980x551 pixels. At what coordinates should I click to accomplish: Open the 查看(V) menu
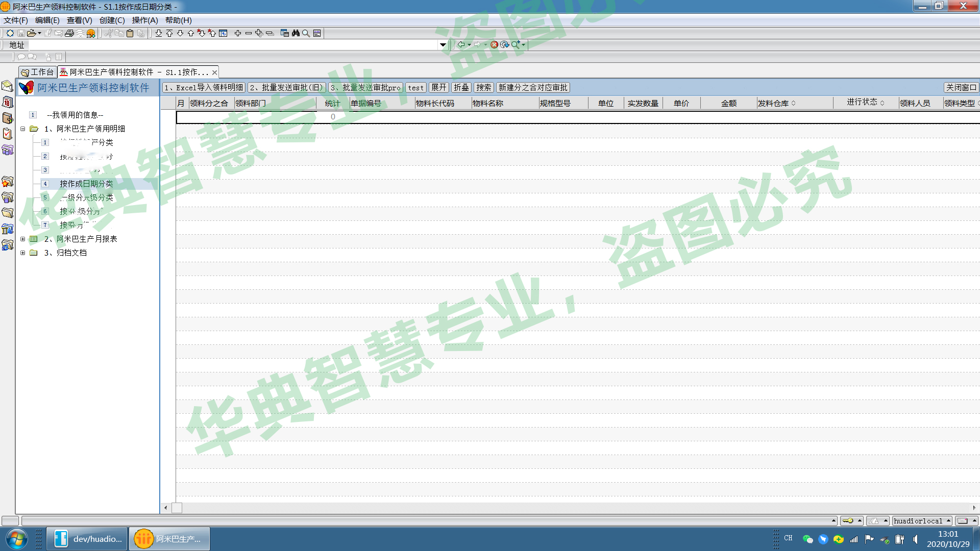click(79, 20)
